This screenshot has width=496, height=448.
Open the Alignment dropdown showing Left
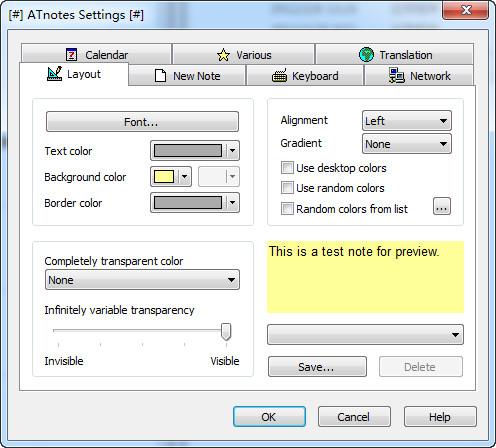pos(407,121)
